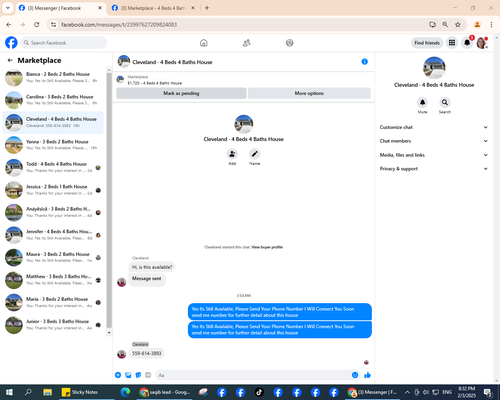Image resolution: width=500 pixels, height=400 pixels.
Task: Attach a photo file in composer
Action: click(128, 375)
